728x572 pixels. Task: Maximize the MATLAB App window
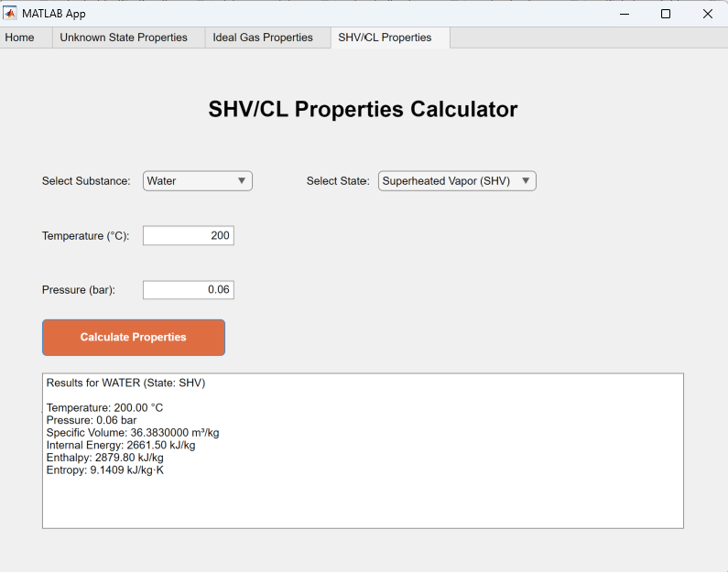[x=666, y=14]
